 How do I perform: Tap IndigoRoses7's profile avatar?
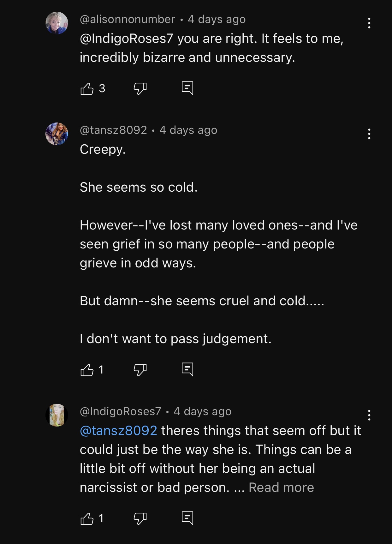(57, 415)
